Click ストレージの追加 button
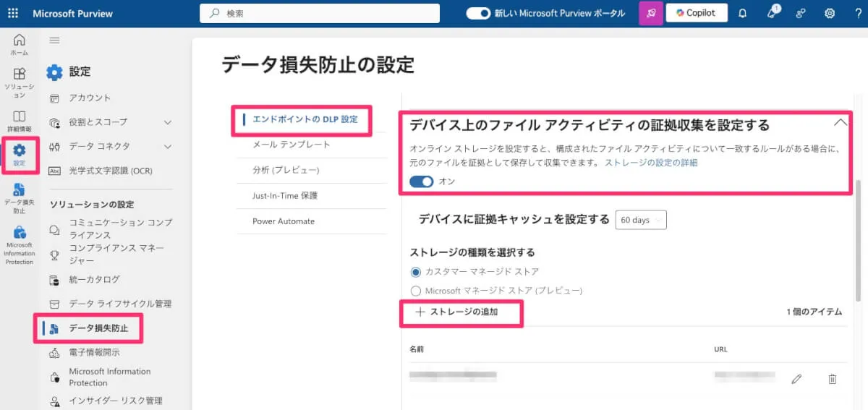 pyautogui.click(x=457, y=312)
